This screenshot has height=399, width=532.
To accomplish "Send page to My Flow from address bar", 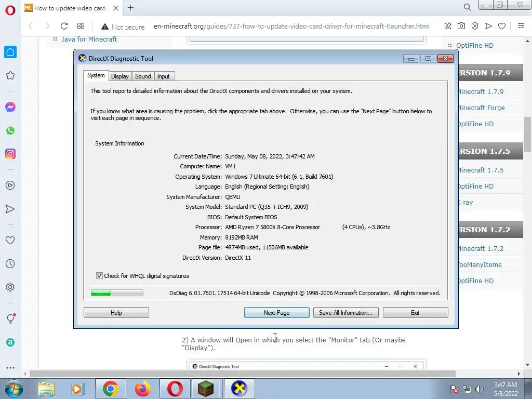I will pyautogui.click(x=488, y=26).
